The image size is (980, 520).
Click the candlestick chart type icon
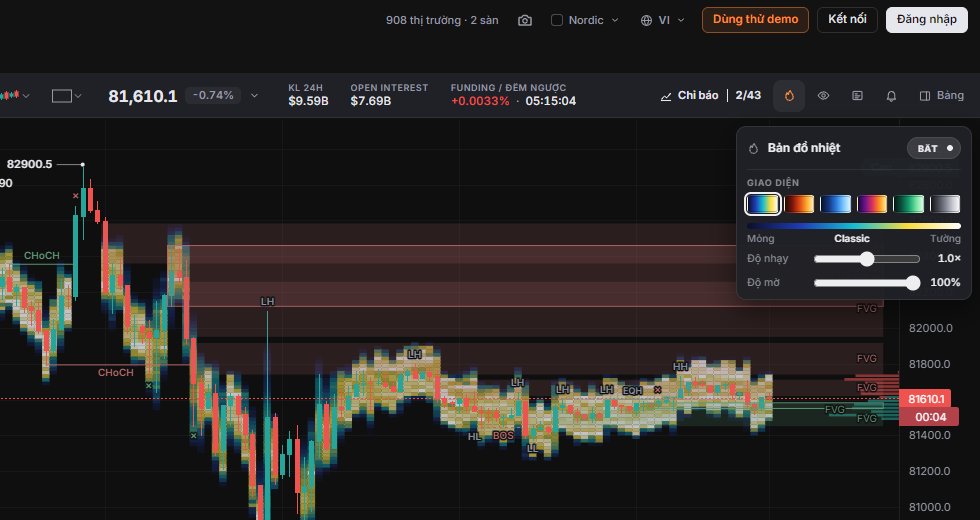[9, 96]
